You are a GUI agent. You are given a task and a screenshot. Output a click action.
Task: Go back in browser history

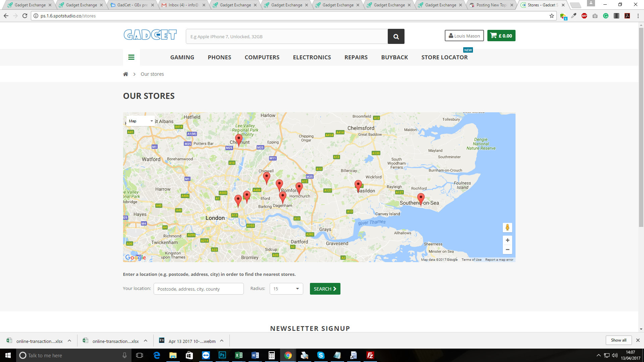[6, 16]
